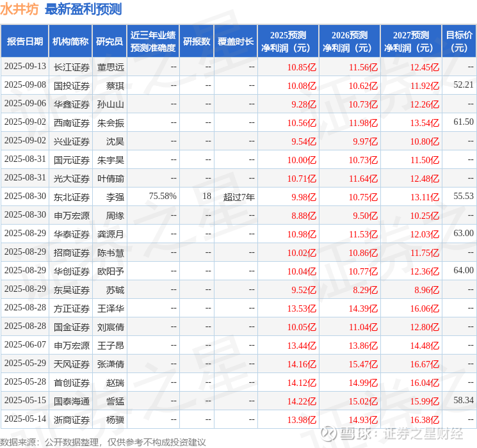Click analyst name 董思远
Screen dimensions: 477x448
click(110, 67)
